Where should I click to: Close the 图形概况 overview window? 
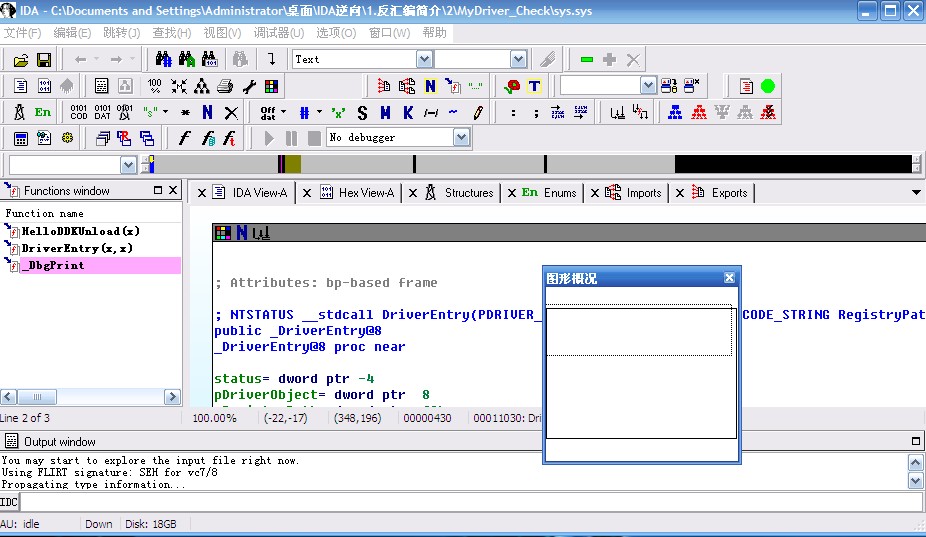729,278
